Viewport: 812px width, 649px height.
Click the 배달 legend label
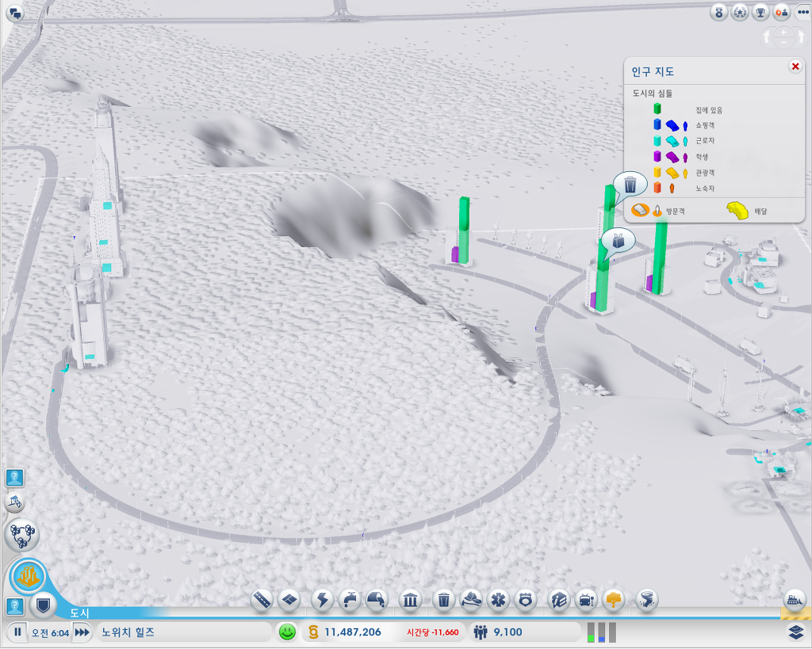760,211
